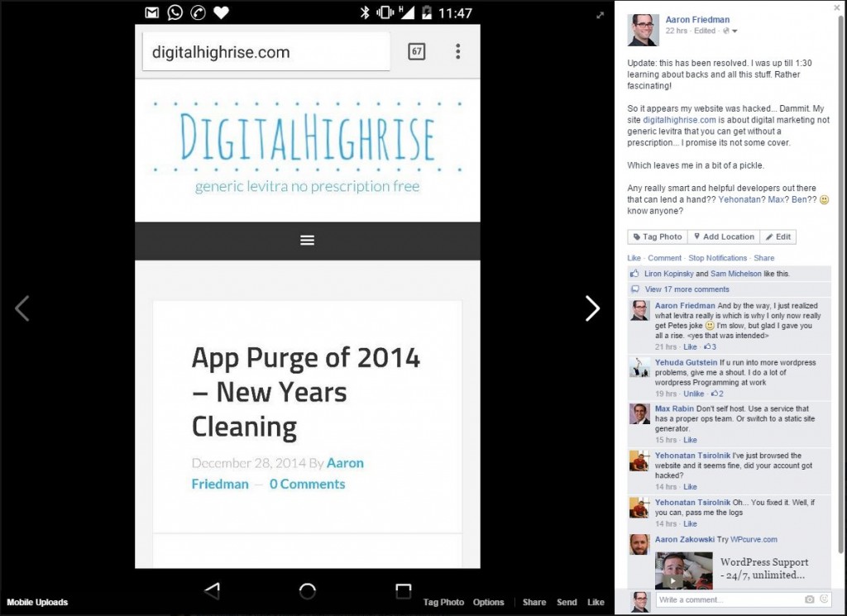Screen dimensions: 847x616
Task: Click the tagged name 'Ben??' in the post
Action: point(804,199)
